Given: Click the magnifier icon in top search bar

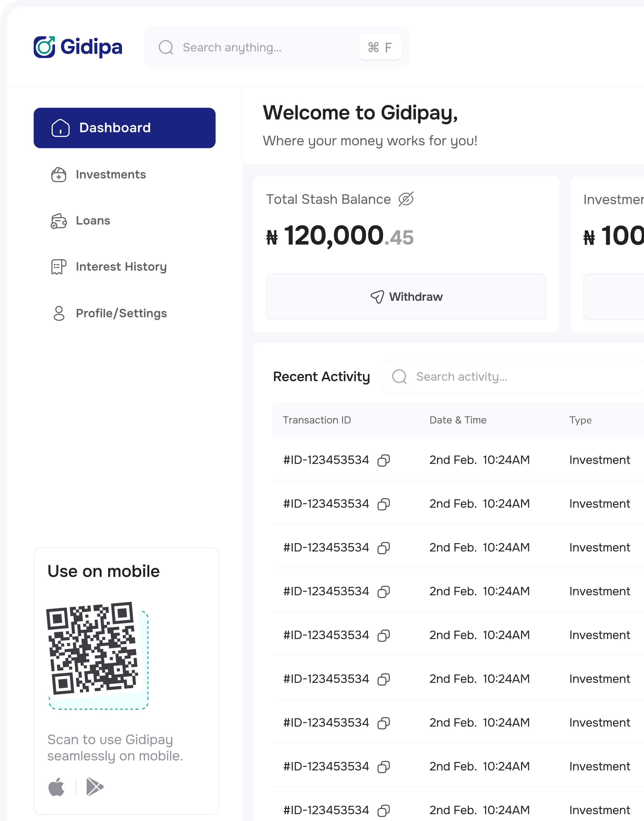Looking at the screenshot, I should click(166, 47).
